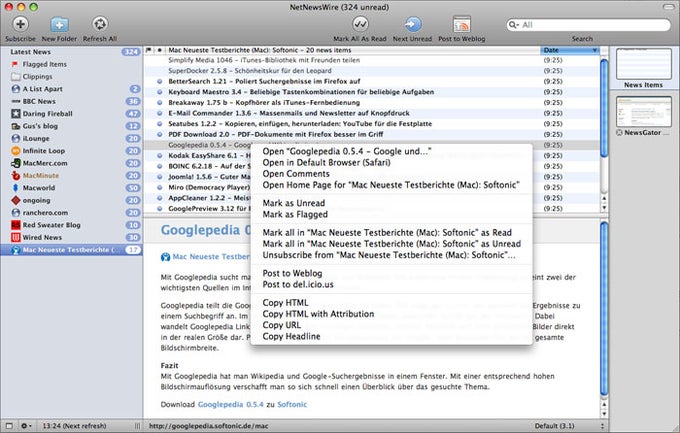Click the unread dot column header
The image size is (680, 433).
pyautogui.click(x=160, y=50)
